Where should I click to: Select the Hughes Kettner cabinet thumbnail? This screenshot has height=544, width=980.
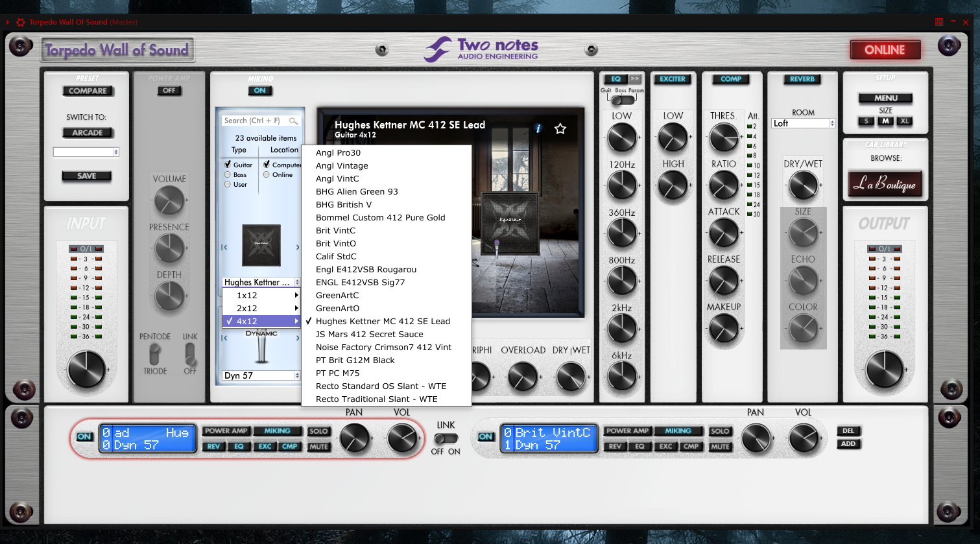pyautogui.click(x=261, y=245)
